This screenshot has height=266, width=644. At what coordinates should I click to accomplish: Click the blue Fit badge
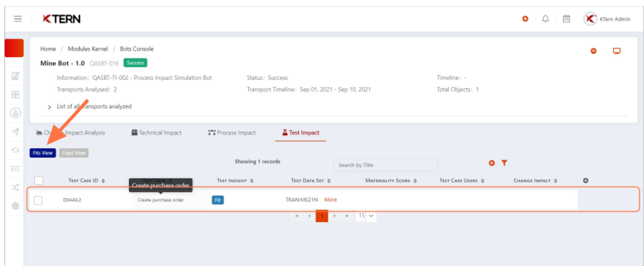pyautogui.click(x=217, y=200)
